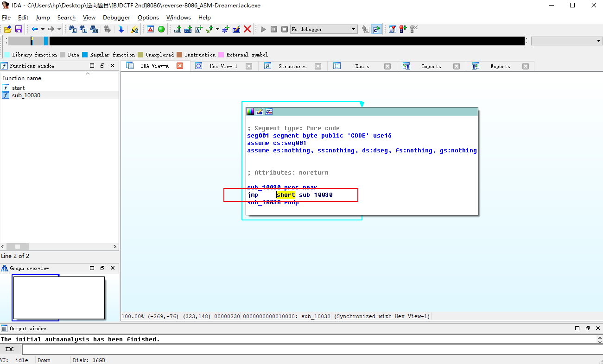Open the Debugger menu
The image size is (603, 364).
pyautogui.click(x=116, y=18)
